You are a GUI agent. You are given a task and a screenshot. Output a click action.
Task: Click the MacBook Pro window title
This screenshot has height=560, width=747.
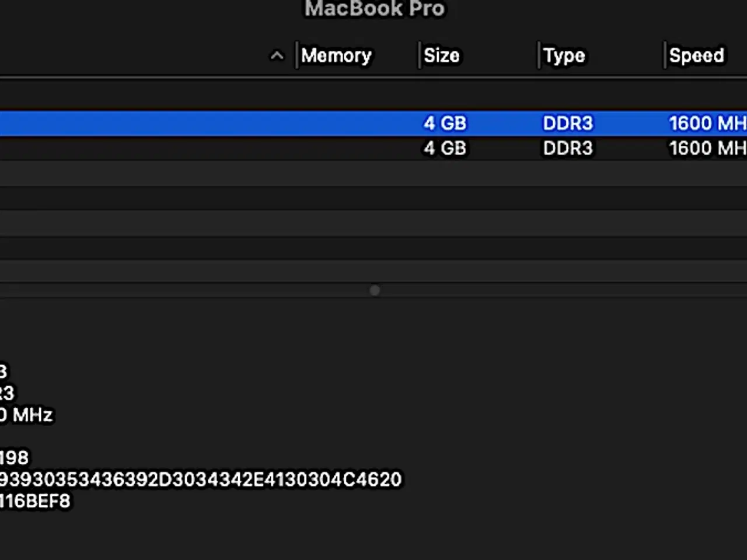(x=374, y=9)
